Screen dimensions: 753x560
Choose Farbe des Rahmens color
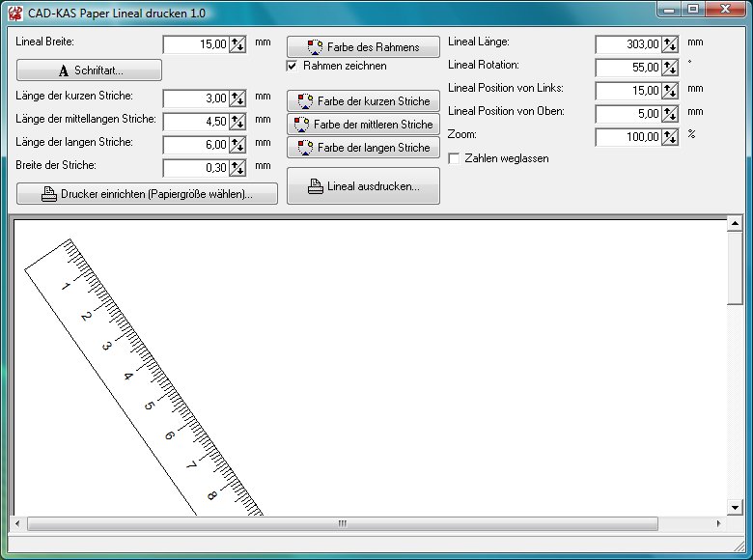(363, 47)
